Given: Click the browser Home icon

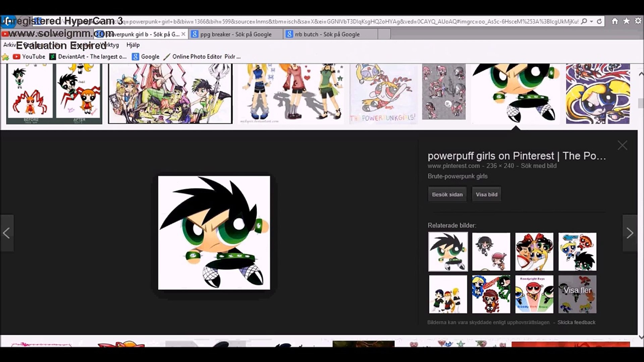Looking at the screenshot, I should (615, 21).
